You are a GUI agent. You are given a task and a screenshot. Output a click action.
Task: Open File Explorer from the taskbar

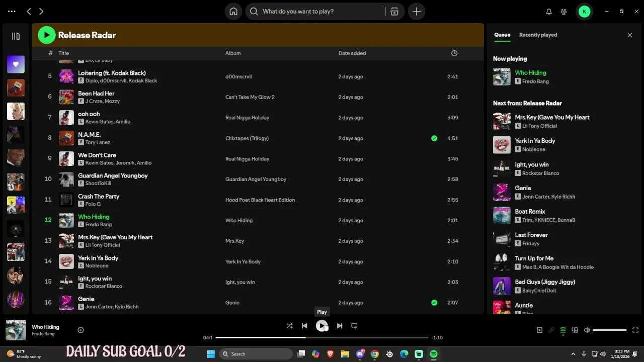[345, 354]
